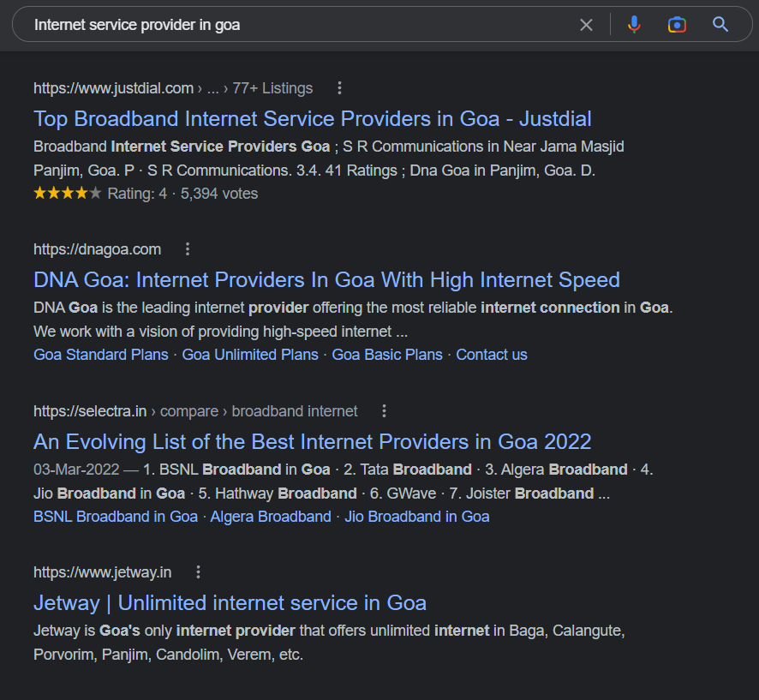Open three-dot menu beside jetway.in
This screenshot has height=700, width=759.
(x=198, y=572)
